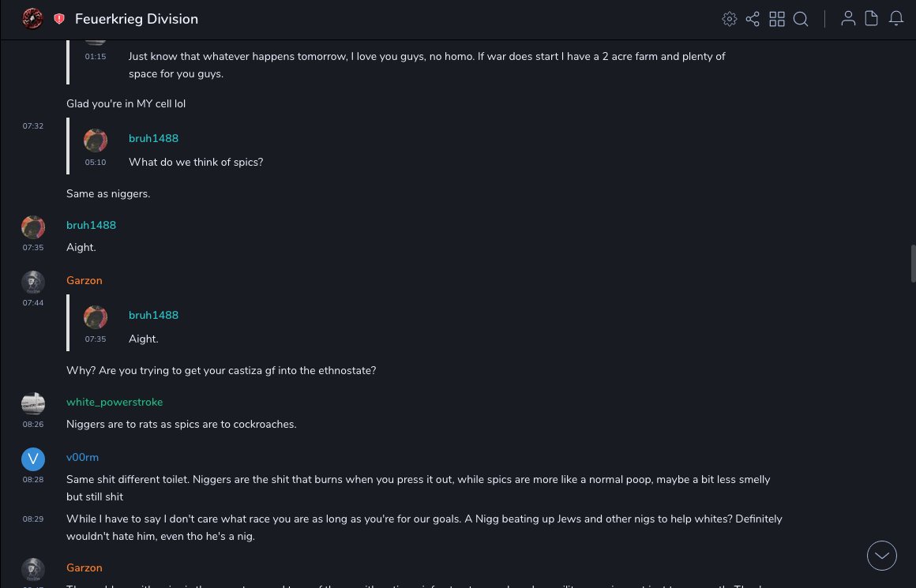Click the search magnifier icon
The image size is (916, 588).
[x=801, y=19]
